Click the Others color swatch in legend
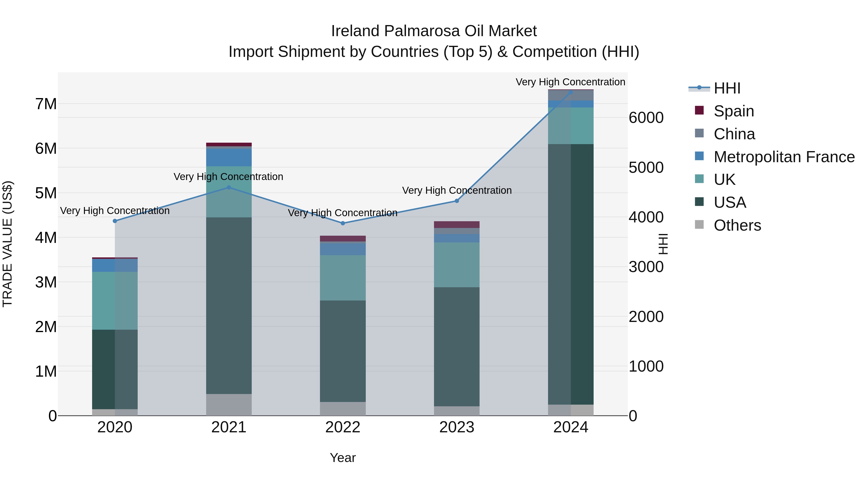Image resolution: width=868 pixels, height=488 pixels. point(699,225)
